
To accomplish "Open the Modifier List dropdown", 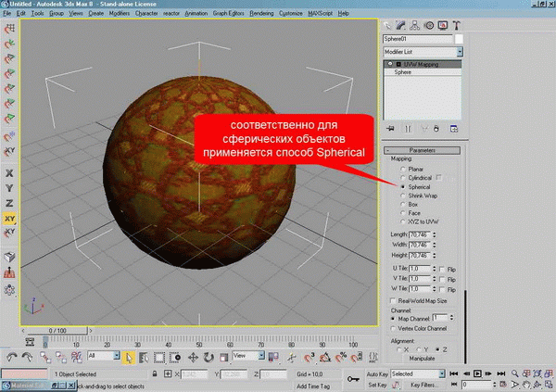I will coord(423,52).
